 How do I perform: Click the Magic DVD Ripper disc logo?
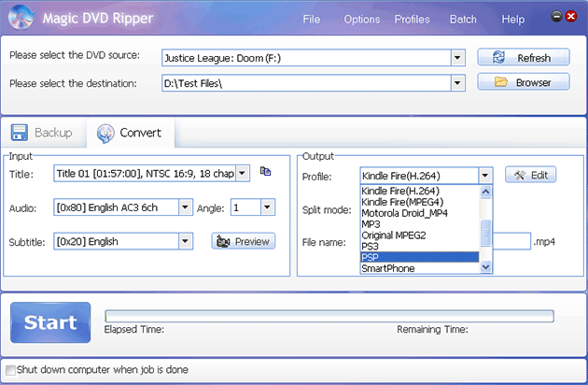click(x=21, y=17)
